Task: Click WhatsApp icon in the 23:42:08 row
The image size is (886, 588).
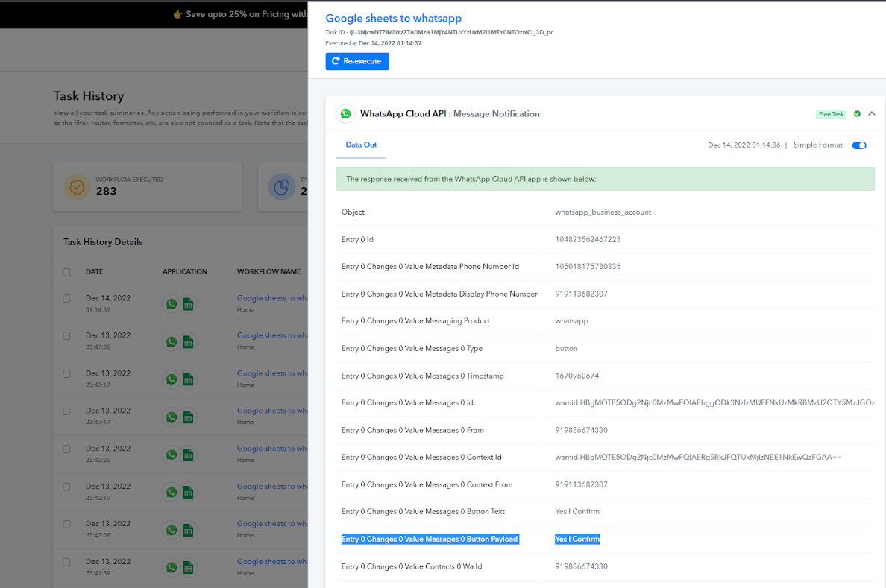Action: (x=172, y=530)
